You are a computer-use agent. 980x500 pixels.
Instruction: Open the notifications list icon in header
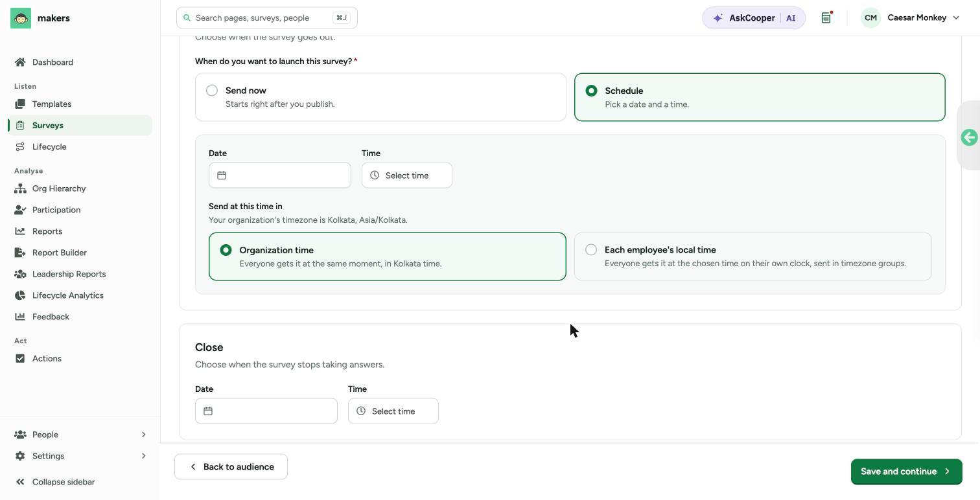pyautogui.click(x=826, y=18)
